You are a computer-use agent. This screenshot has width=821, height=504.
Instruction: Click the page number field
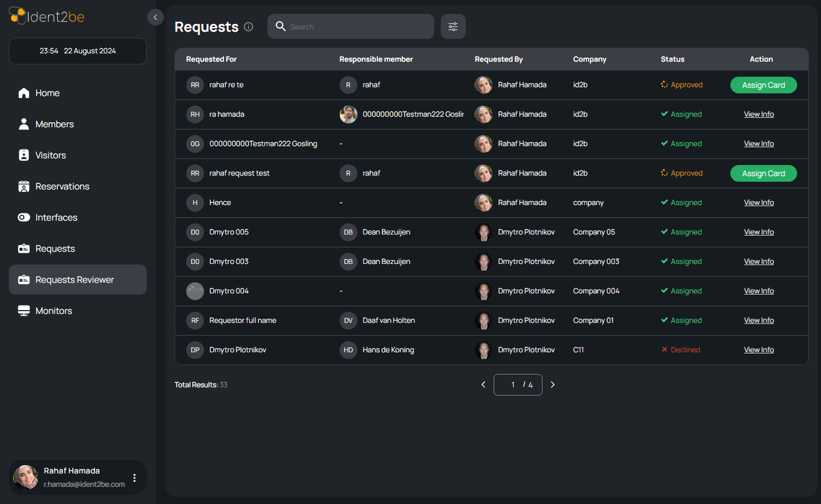click(x=518, y=385)
